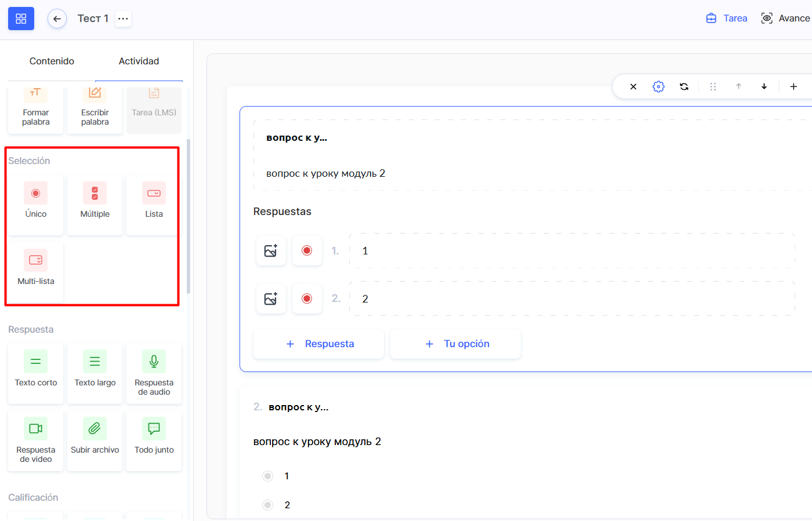This screenshot has height=521, width=812.
Task: Close the question editor toolbar with X
Action: coord(633,86)
